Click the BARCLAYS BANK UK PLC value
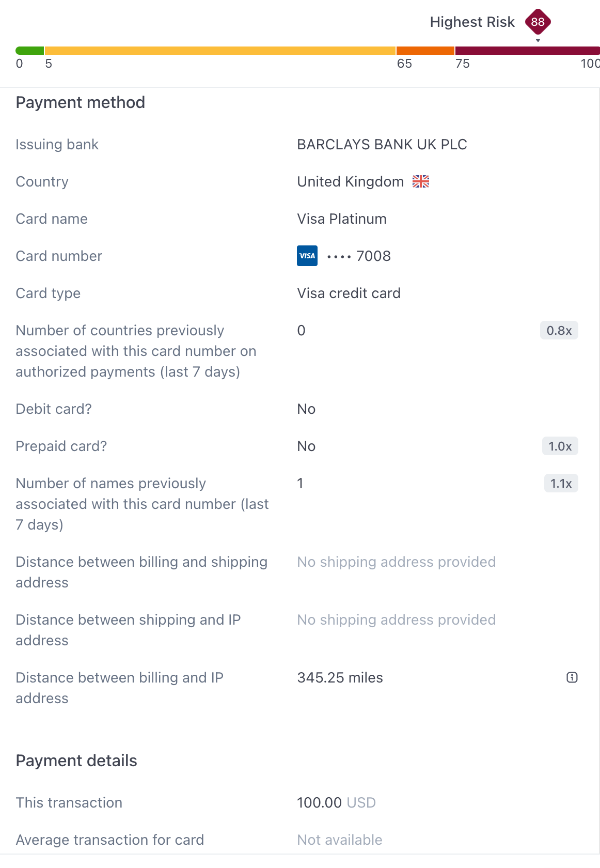Image resolution: width=600 pixels, height=868 pixels. click(x=382, y=144)
